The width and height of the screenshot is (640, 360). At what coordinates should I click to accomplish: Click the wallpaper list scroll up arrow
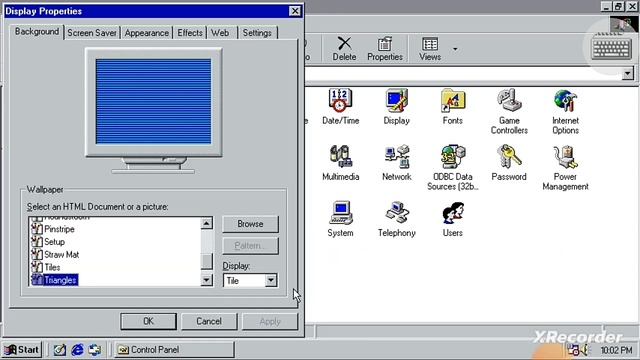point(207,223)
